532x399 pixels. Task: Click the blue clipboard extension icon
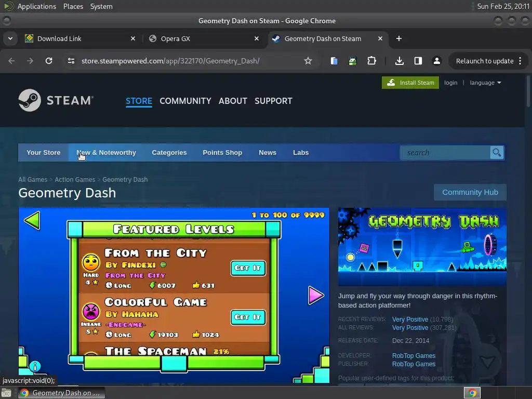334,61
